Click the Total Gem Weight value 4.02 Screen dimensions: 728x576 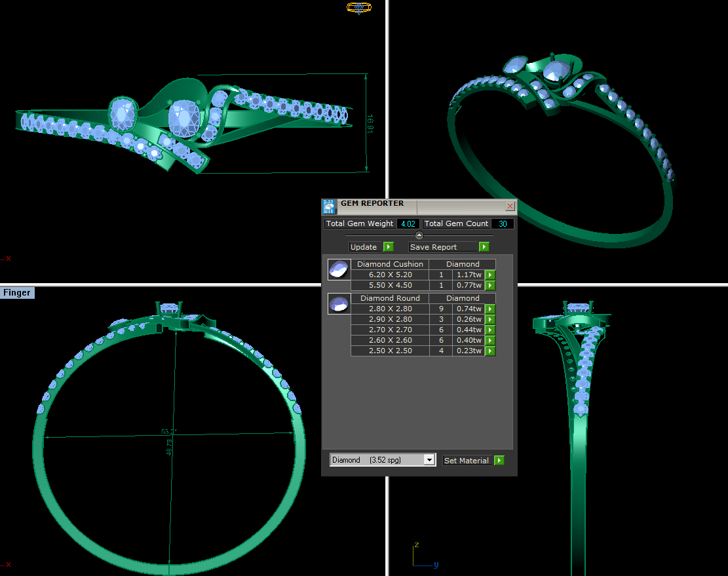tap(408, 223)
